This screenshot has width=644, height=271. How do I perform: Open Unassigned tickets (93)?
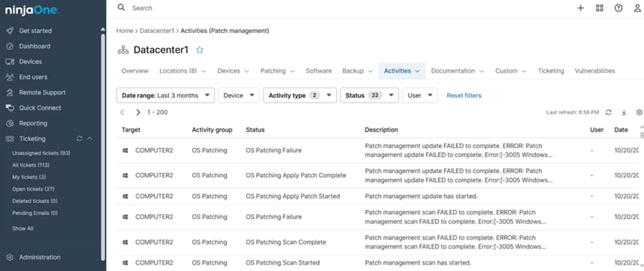[x=41, y=153]
